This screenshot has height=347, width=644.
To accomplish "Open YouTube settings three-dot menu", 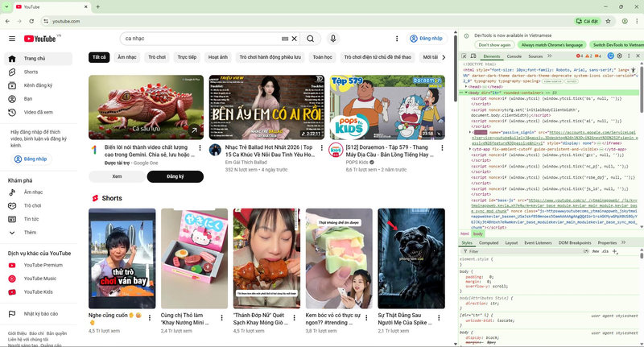I will (x=397, y=39).
